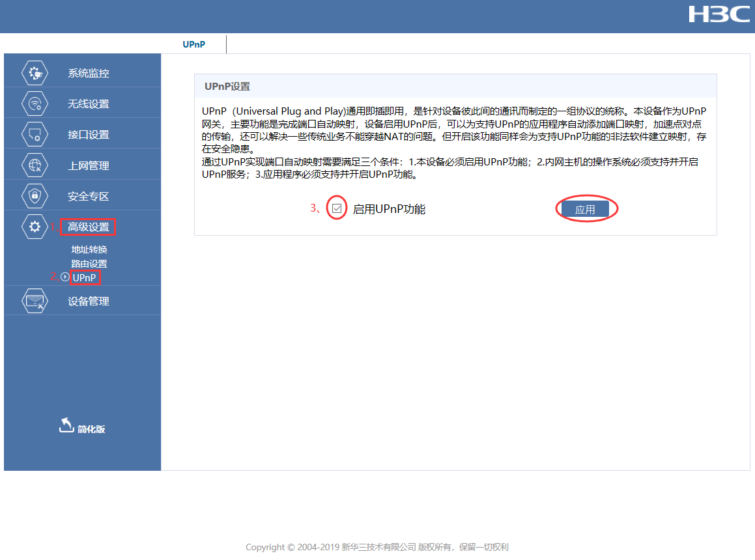Disable UPnP by unchecking its box
This screenshot has height=560, width=755.
pyautogui.click(x=336, y=208)
